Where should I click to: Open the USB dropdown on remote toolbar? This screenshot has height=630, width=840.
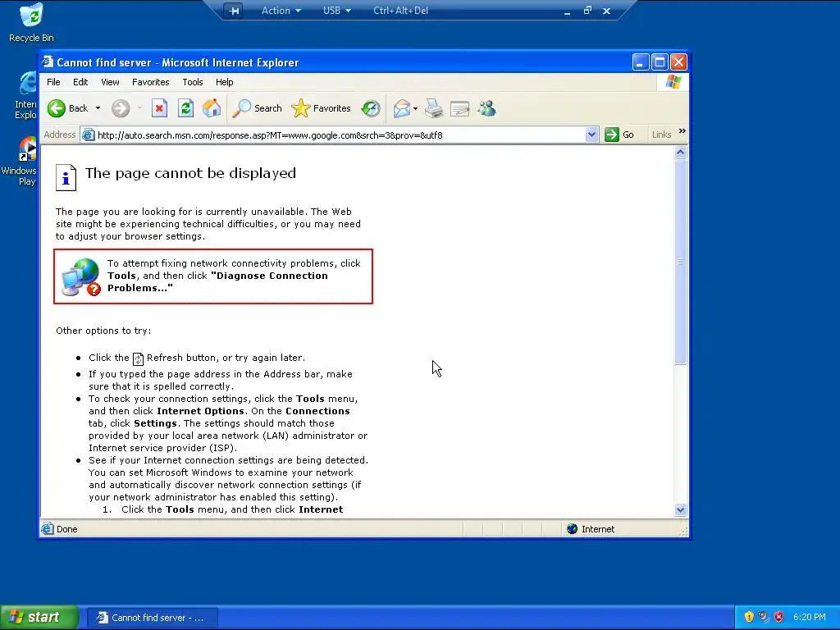337,11
